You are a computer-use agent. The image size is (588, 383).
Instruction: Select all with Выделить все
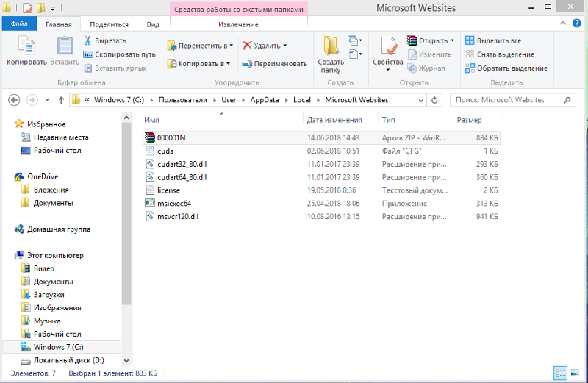coord(493,40)
